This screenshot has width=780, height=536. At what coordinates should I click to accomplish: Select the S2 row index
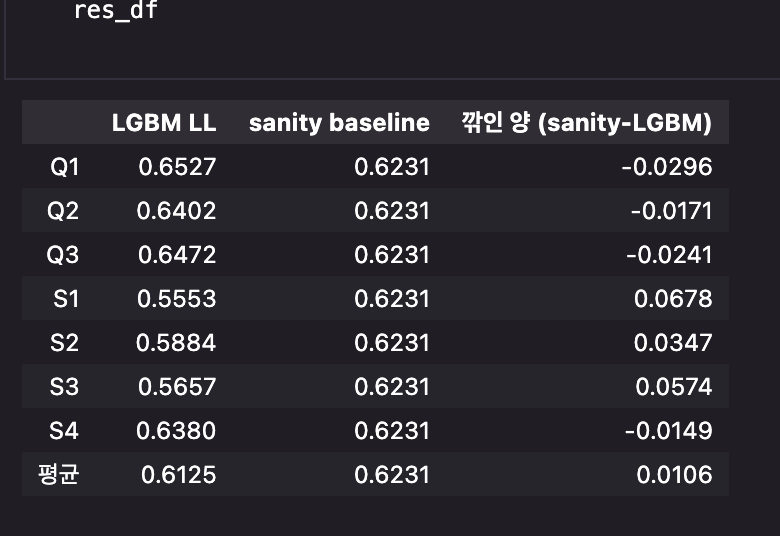(64, 342)
